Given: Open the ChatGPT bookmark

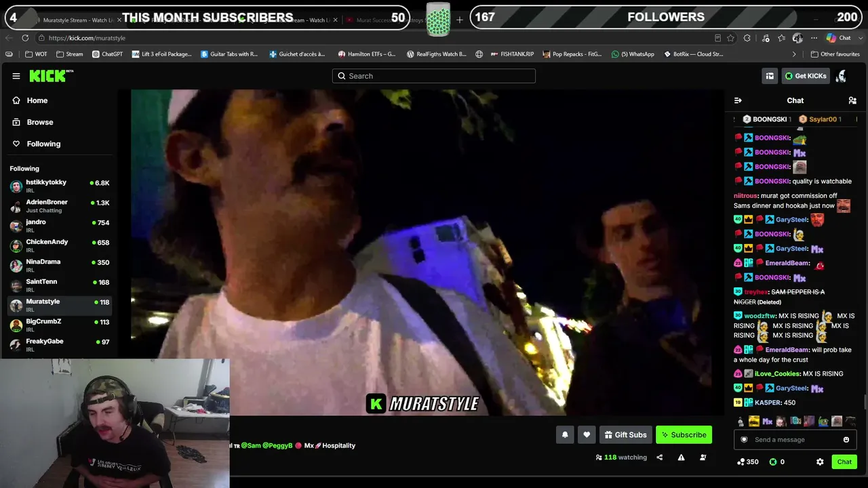Looking at the screenshot, I should (107, 54).
